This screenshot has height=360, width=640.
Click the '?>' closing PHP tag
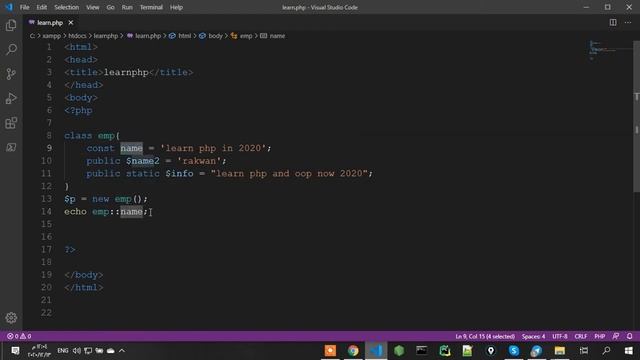(x=70, y=249)
